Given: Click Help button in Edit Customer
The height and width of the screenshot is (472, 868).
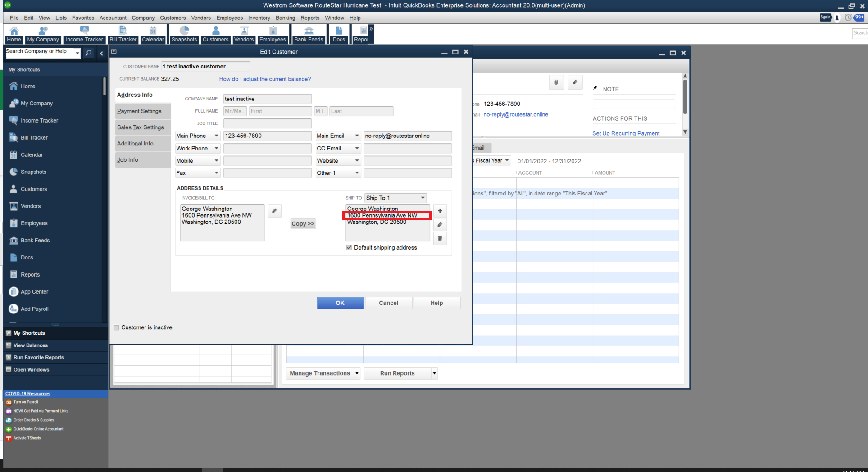Looking at the screenshot, I should (x=437, y=303).
